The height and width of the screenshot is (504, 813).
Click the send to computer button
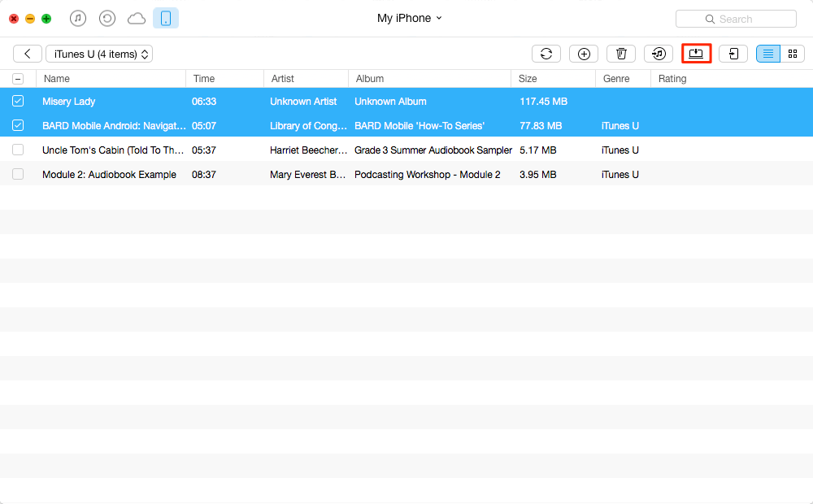coord(696,54)
